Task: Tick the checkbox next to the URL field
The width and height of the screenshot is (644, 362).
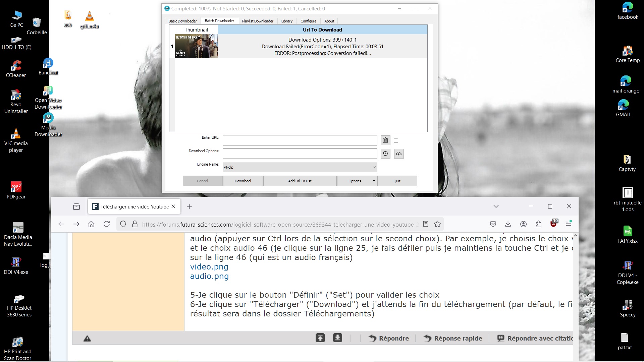Action: pos(396,140)
